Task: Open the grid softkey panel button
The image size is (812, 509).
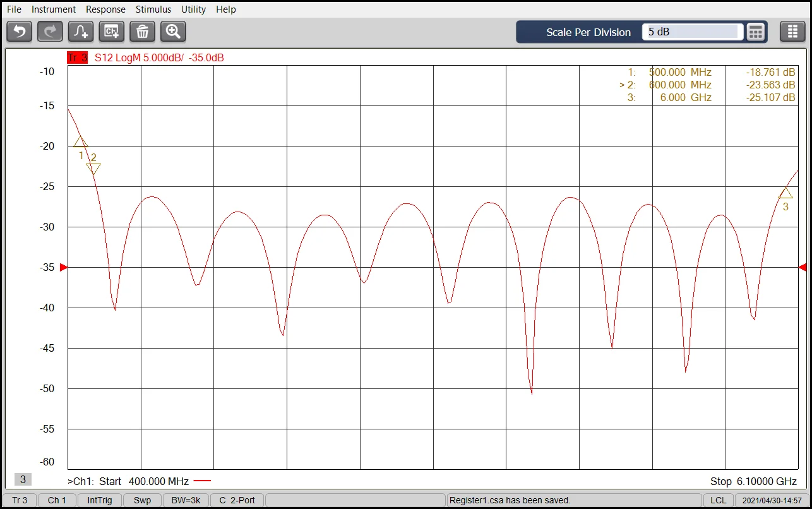Action: tap(792, 32)
